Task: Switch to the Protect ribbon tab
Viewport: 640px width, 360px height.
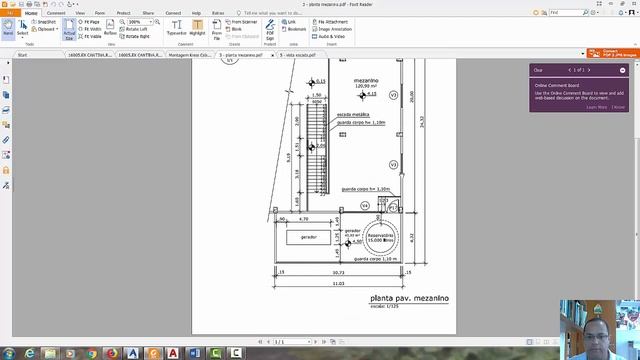Action: tap(123, 13)
